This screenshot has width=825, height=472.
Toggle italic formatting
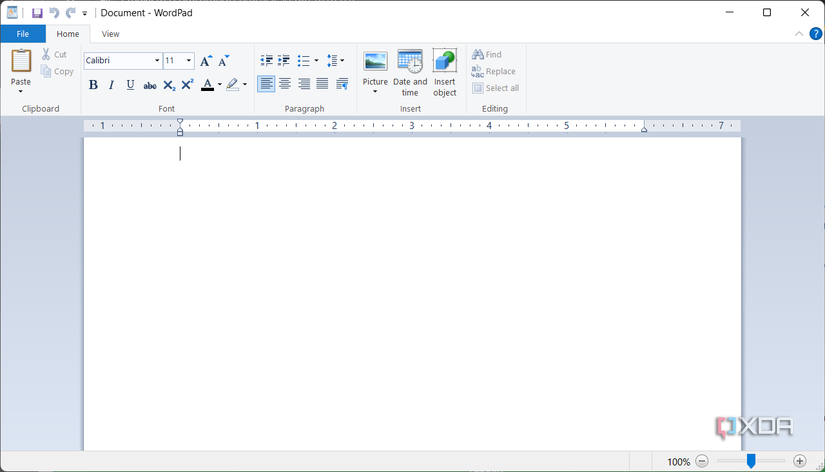[111, 85]
